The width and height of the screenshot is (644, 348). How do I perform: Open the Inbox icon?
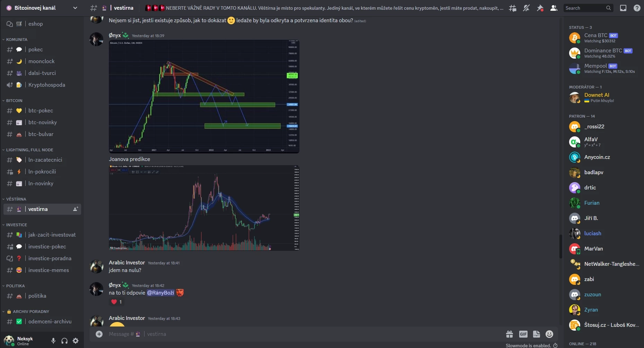coord(623,8)
